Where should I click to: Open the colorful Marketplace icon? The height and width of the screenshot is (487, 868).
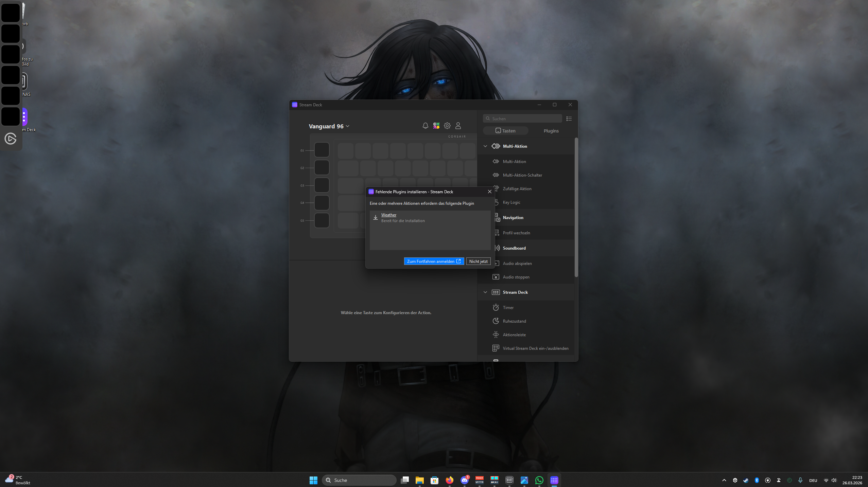[x=436, y=126]
